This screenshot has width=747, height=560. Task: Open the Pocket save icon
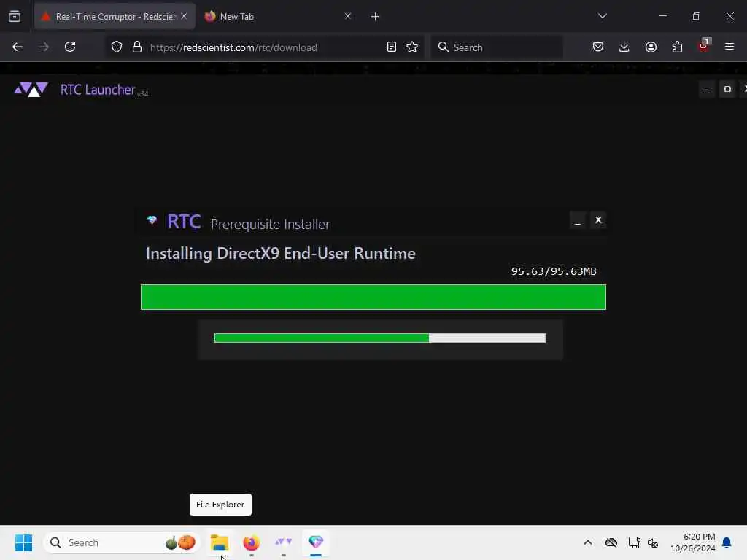point(598,47)
